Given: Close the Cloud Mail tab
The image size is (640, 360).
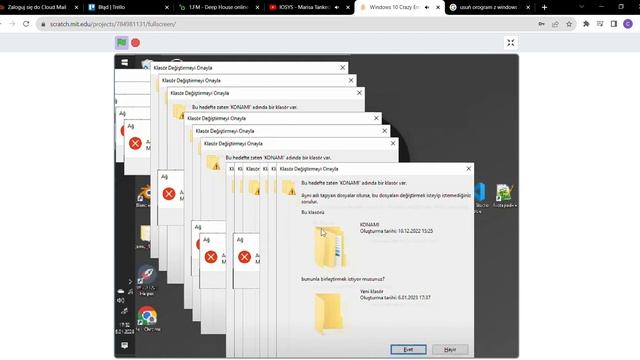Looking at the screenshot, I should pos(76,7).
